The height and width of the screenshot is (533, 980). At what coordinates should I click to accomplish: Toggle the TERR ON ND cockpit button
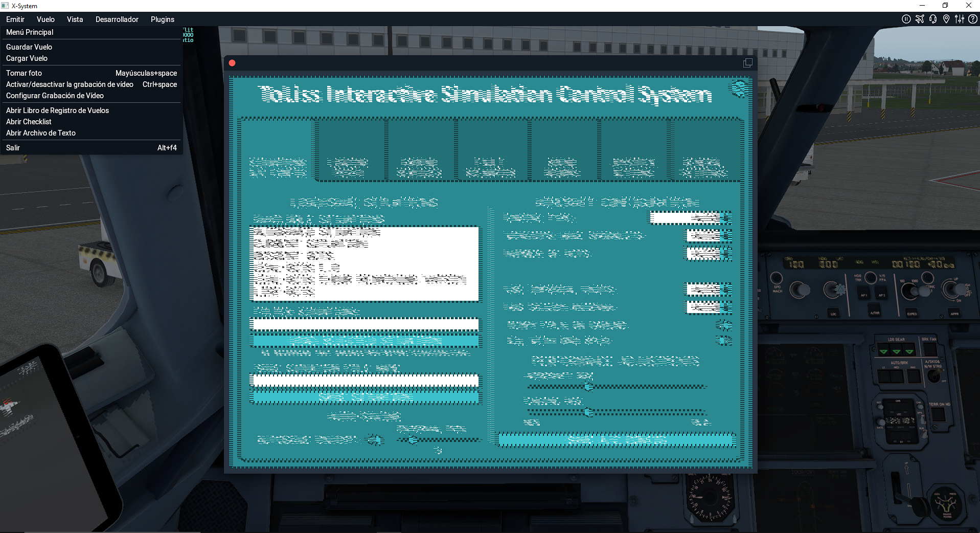(x=939, y=414)
